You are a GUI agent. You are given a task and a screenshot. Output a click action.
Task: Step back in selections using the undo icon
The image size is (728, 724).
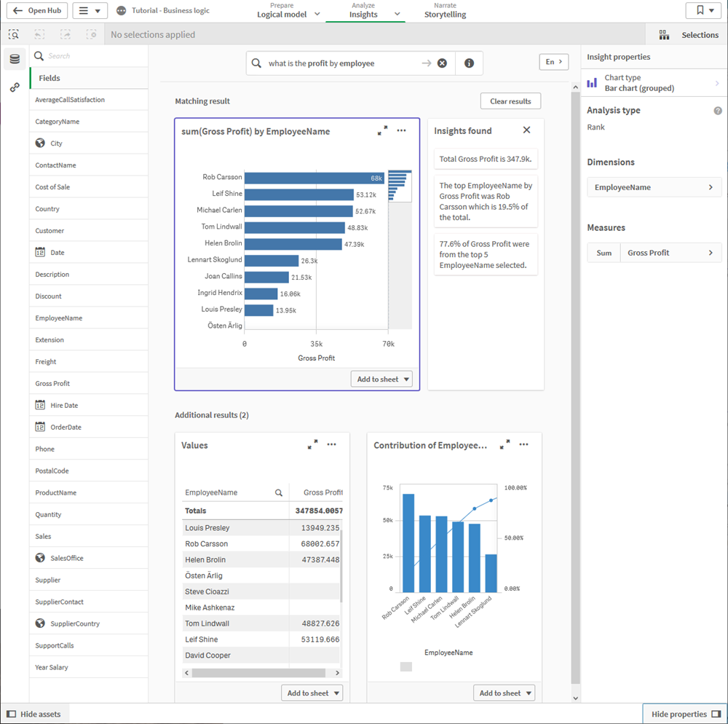pyautogui.click(x=39, y=34)
